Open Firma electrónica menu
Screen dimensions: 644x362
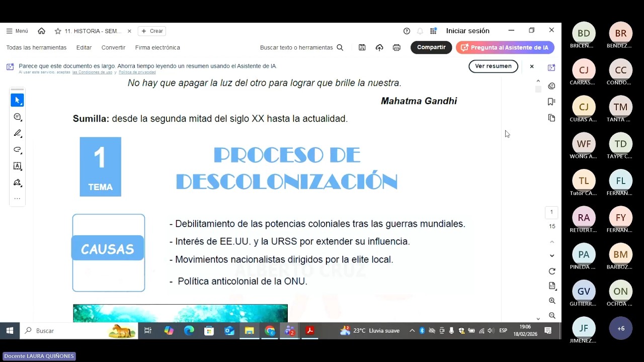pos(157,48)
